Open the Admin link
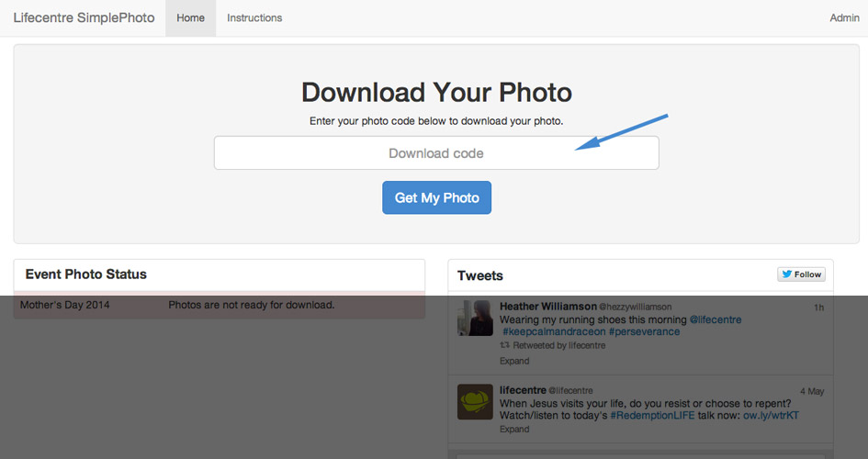Image resolution: width=868 pixels, height=459 pixels. [844, 18]
